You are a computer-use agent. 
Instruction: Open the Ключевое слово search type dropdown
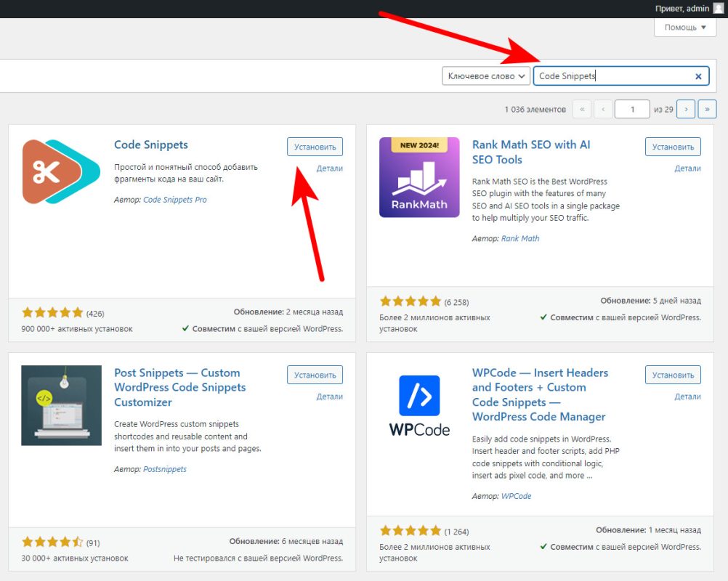coord(486,76)
